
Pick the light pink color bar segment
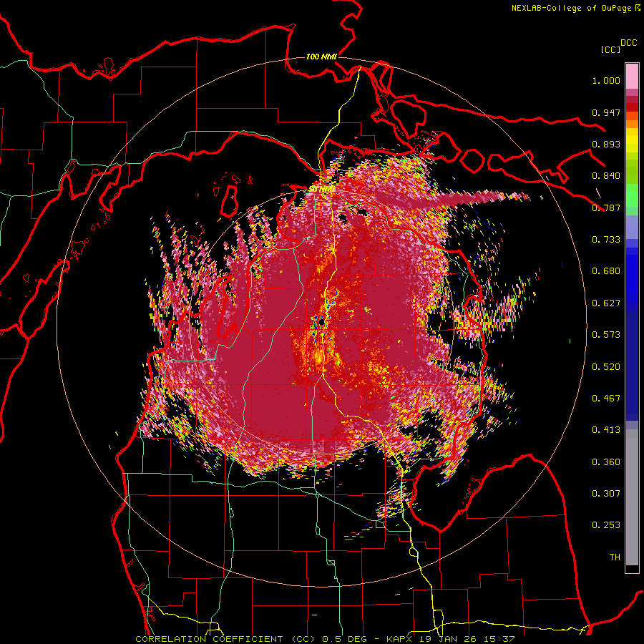point(632,77)
